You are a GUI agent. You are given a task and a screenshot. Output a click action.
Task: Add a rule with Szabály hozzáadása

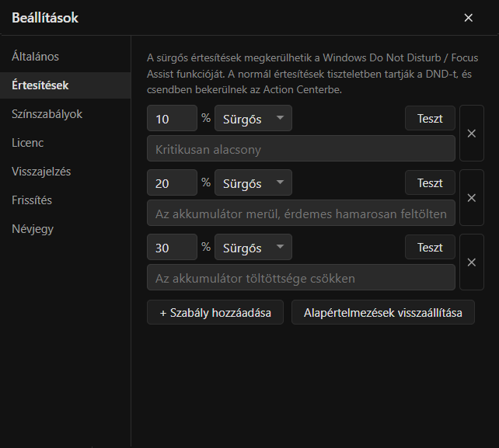pyautogui.click(x=215, y=312)
